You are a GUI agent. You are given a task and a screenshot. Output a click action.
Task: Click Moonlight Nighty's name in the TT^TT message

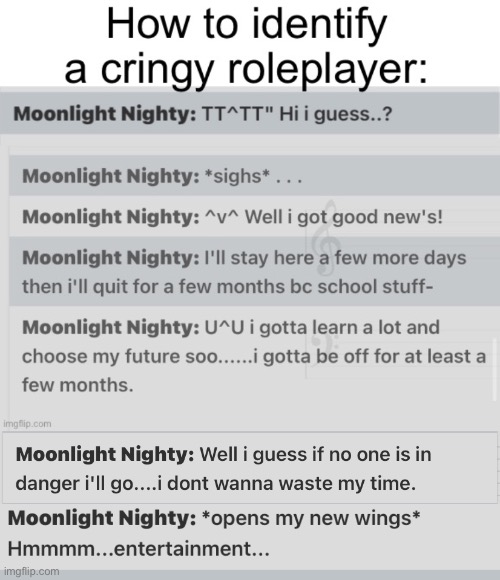105,114
